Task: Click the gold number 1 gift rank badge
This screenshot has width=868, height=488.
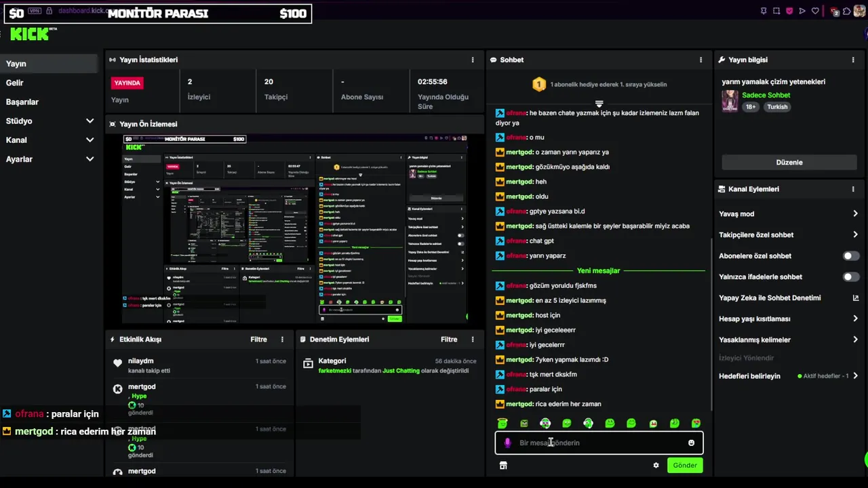Action: [539, 85]
